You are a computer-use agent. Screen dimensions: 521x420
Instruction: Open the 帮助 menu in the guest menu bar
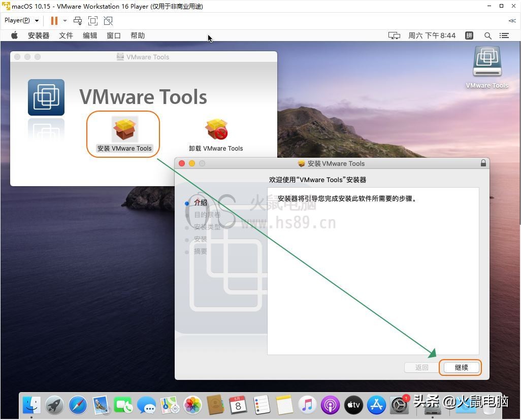pyautogui.click(x=137, y=36)
